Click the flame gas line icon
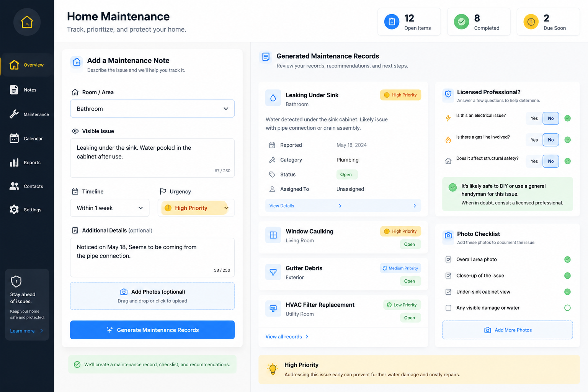Screen dimensions: 588x392 [x=448, y=140]
